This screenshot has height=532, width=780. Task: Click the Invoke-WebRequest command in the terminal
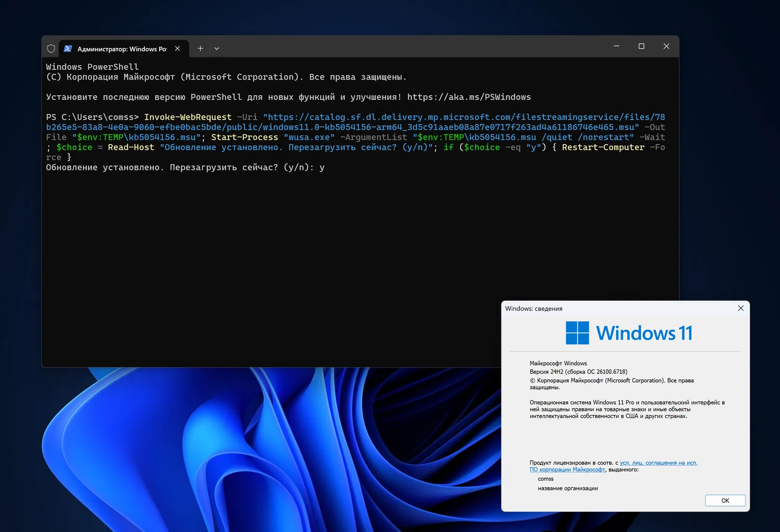[188, 117]
